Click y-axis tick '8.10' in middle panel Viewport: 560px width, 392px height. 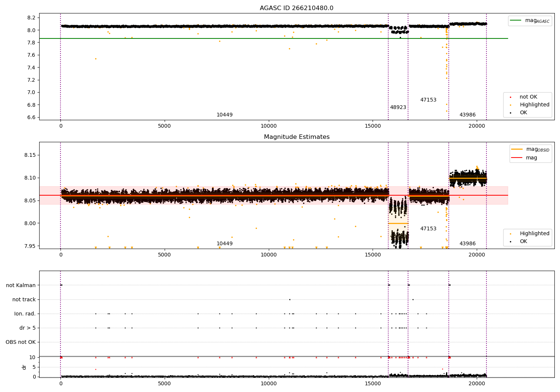(30, 178)
